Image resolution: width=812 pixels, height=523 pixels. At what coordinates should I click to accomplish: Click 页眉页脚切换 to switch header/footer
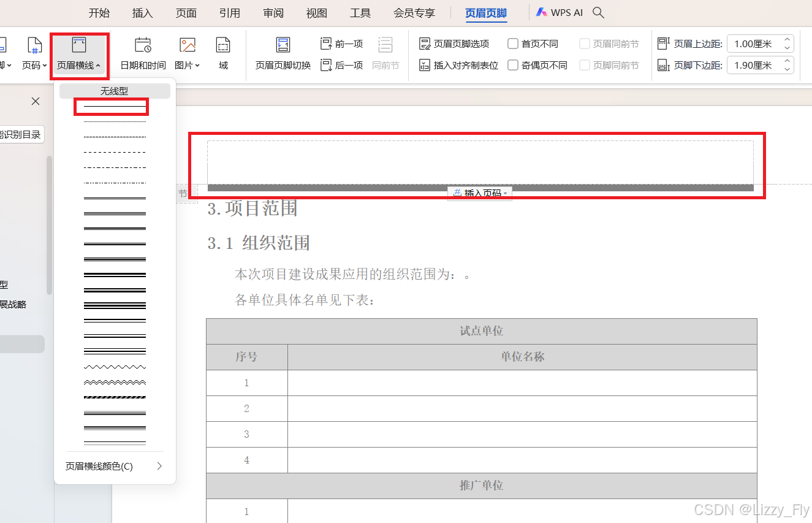(283, 54)
